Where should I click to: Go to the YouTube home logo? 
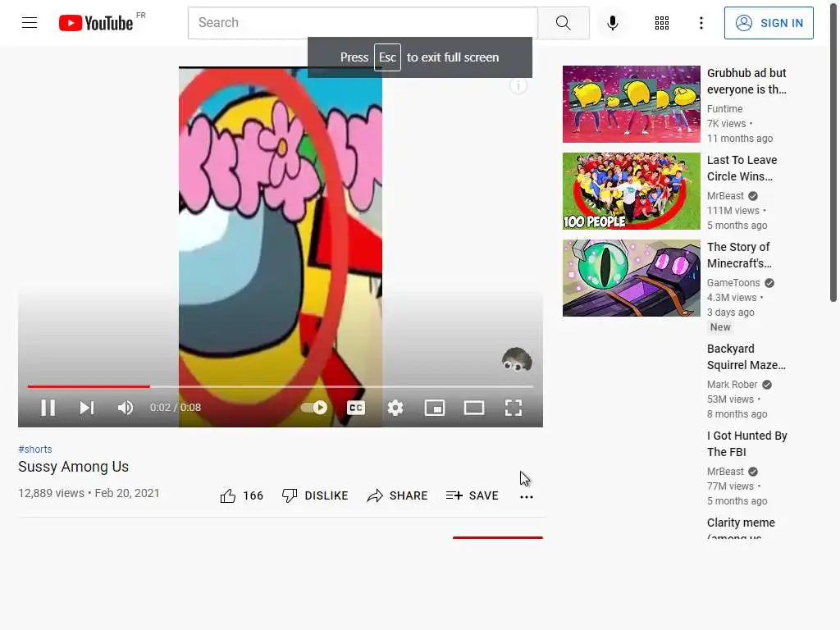click(x=97, y=22)
